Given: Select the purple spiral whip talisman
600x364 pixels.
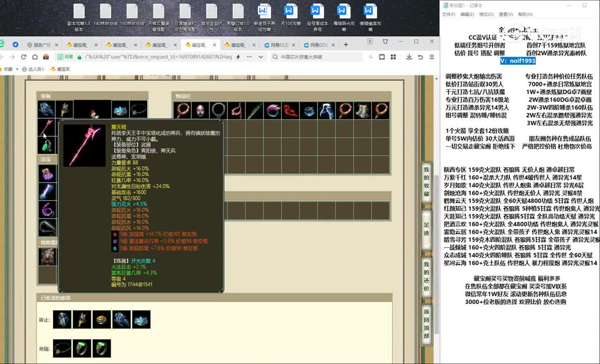Looking at the screenshot, I should coord(47,209).
